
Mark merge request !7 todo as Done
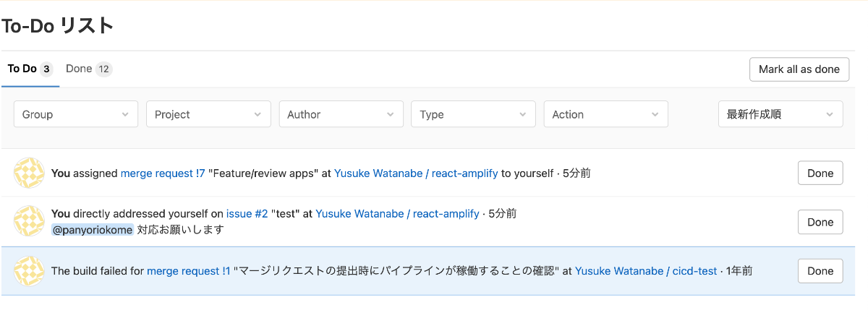pyautogui.click(x=820, y=173)
